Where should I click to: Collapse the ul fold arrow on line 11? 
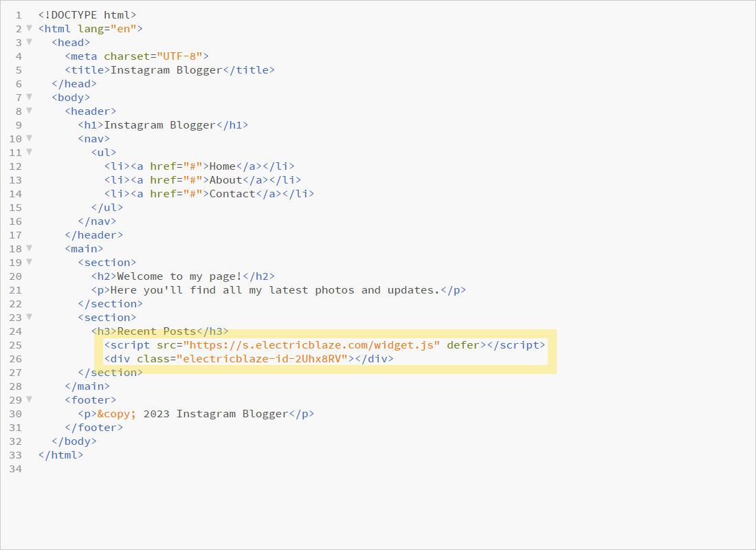click(x=29, y=152)
